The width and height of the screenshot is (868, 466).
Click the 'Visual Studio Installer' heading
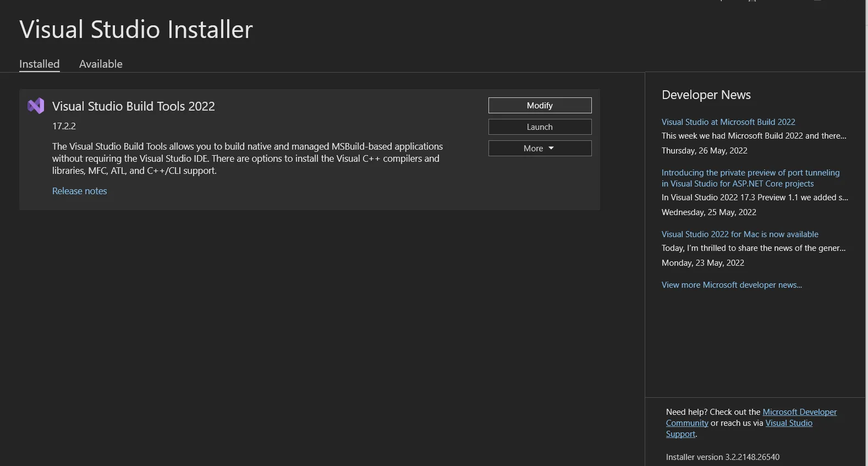tap(136, 29)
